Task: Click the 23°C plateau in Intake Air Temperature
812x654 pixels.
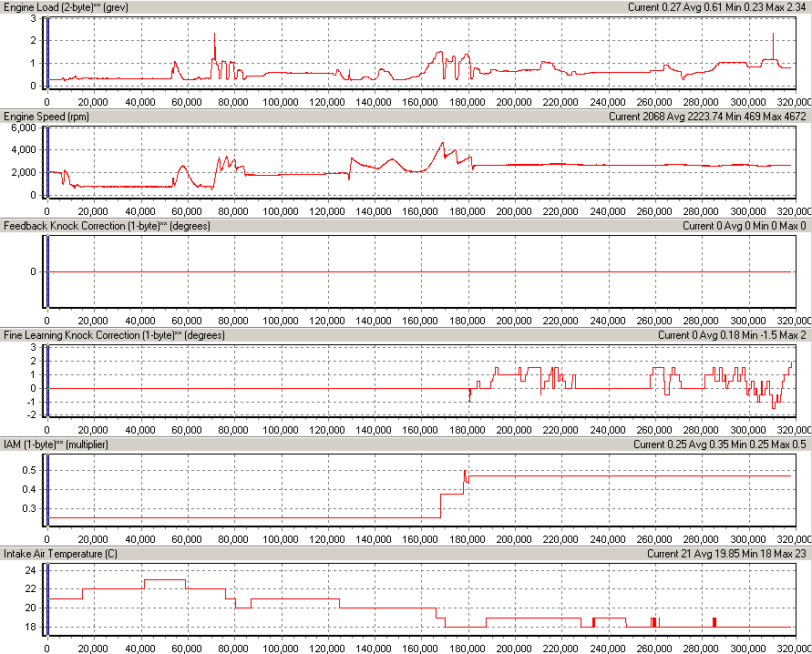Action: pos(164,579)
